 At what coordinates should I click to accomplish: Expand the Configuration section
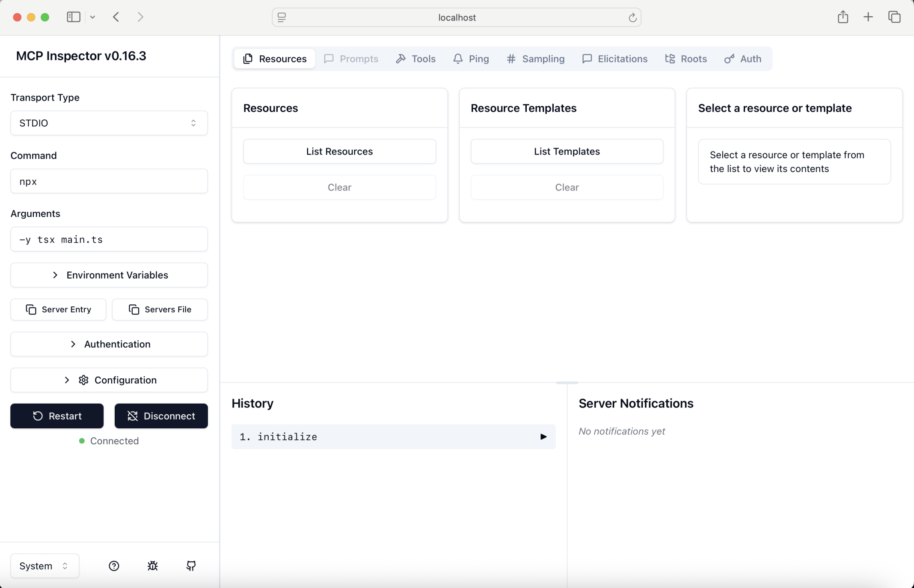[x=109, y=380]
